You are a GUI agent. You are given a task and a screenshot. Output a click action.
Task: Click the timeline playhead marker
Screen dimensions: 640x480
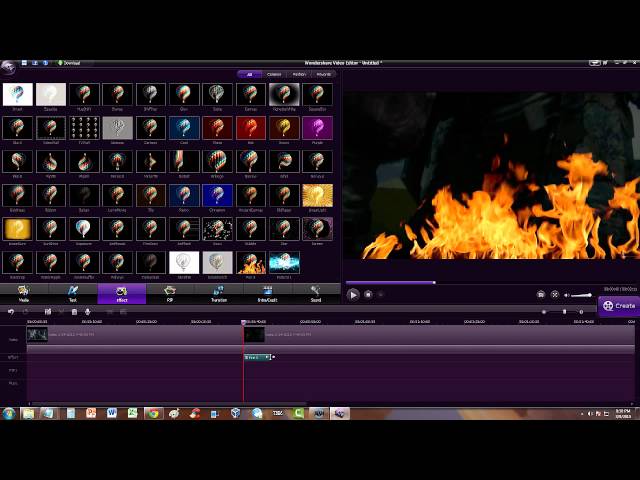(x=243, y=322)
